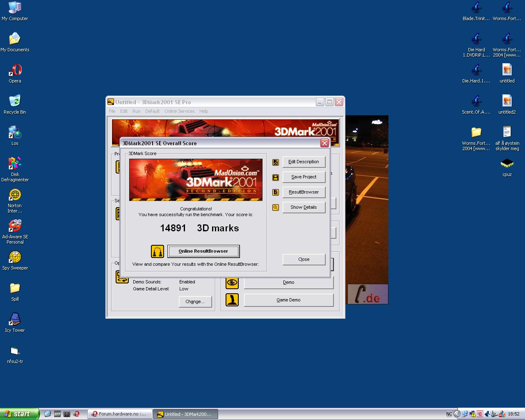Click the yellow Online ResultBrowser icon
Viewport: 525px width, 420px height.
[157, 251]
